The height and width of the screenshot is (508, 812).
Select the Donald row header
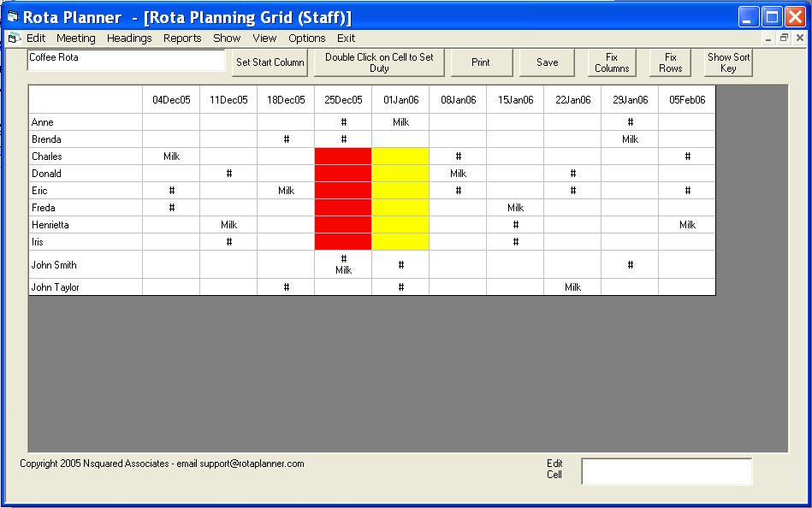(x=86, y=174)
